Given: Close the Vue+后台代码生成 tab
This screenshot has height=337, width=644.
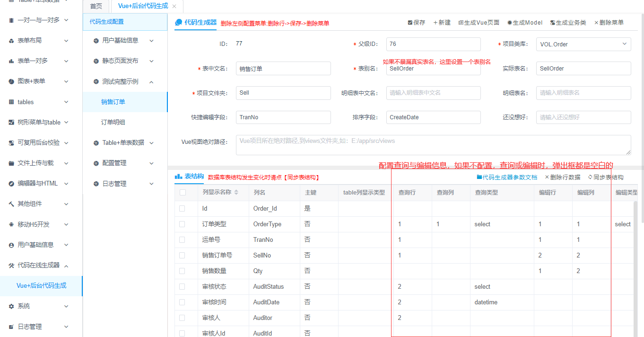Looking at the screenshot, I should (x=174, y=6).
